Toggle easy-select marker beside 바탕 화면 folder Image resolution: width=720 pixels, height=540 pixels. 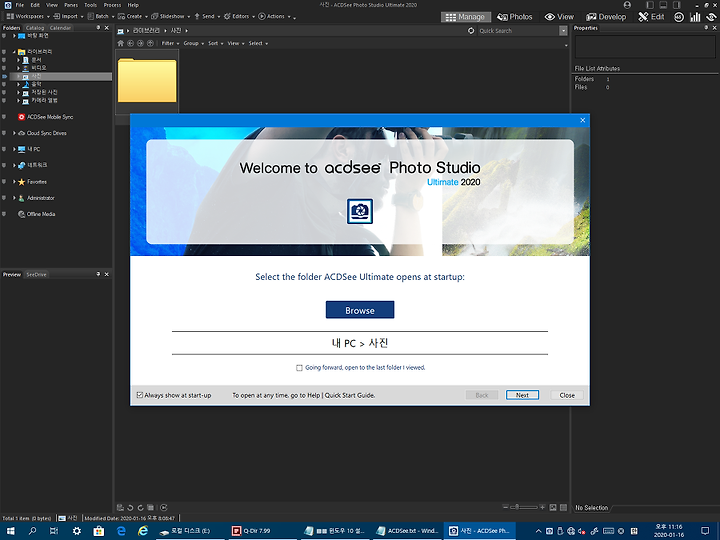[4, 36]
